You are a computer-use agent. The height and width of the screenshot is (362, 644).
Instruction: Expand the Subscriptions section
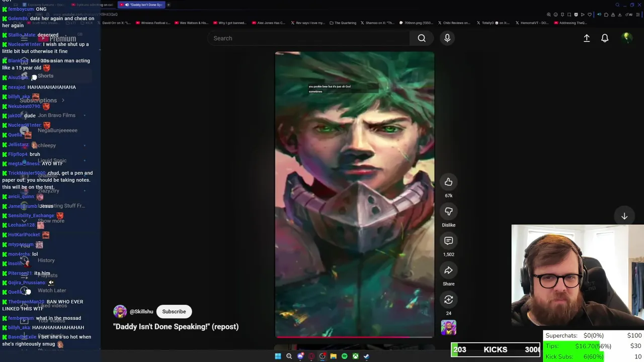tap(42, 101)
